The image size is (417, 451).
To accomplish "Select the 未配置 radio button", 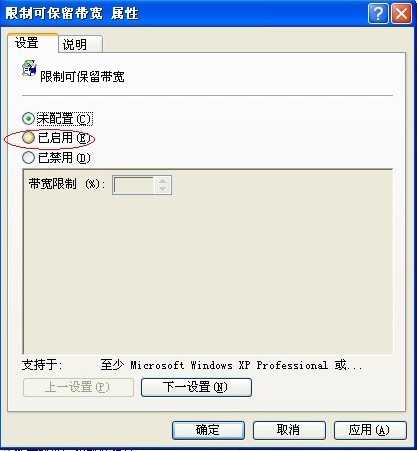I will tap(28, 118).
